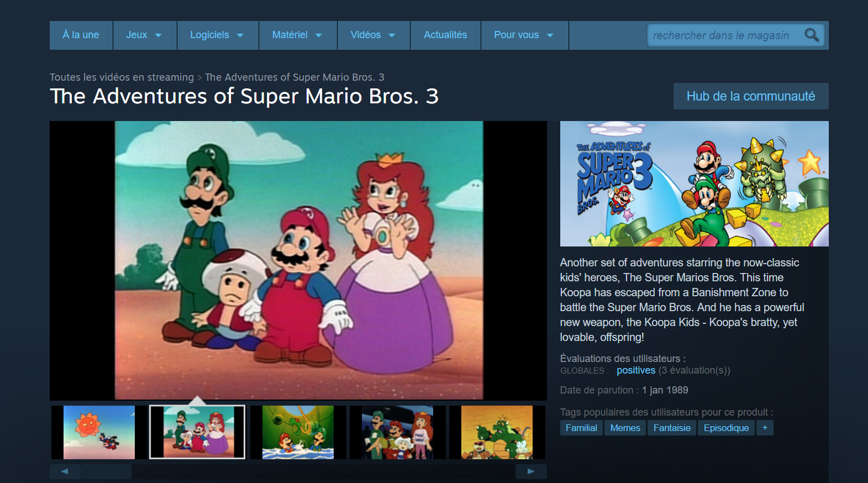Viewport: 868px width, 483px height.
Task: Click the release date 1 jan 1989
Action: [x=665, y=390]
